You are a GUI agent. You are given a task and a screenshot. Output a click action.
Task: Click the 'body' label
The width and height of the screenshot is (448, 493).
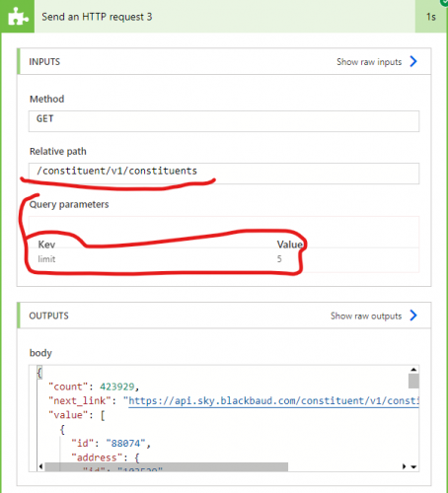pos(40,353)
